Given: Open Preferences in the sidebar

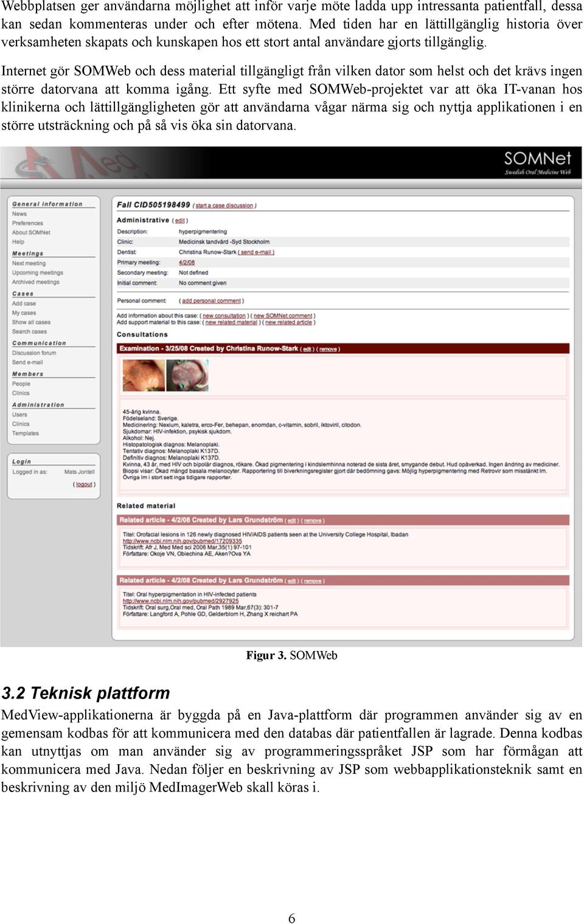Looking at the screenshot, I should coord(27,223).
